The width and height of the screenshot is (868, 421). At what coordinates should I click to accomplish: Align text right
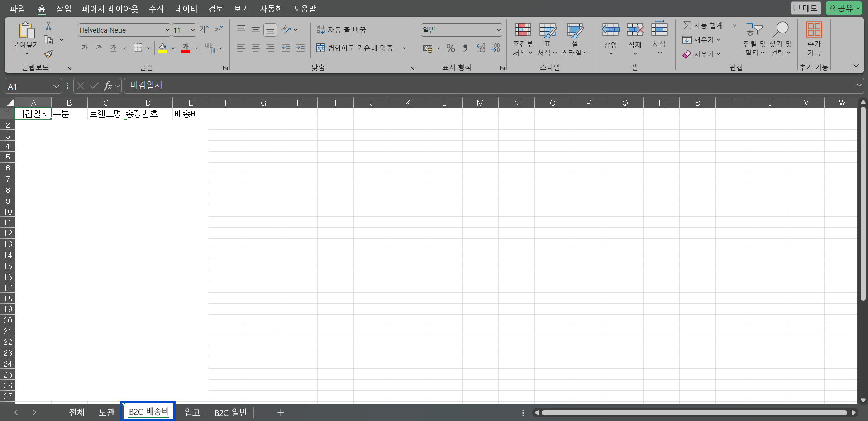click(270, 48)
